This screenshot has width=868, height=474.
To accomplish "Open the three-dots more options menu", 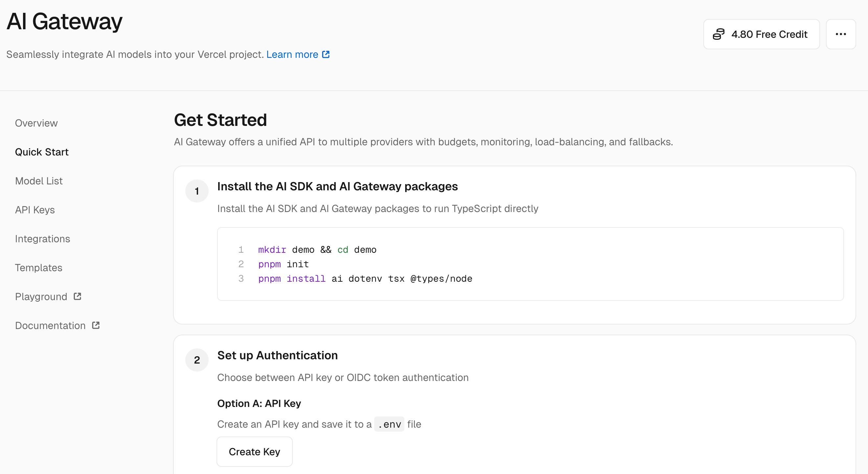I will 841,35.
